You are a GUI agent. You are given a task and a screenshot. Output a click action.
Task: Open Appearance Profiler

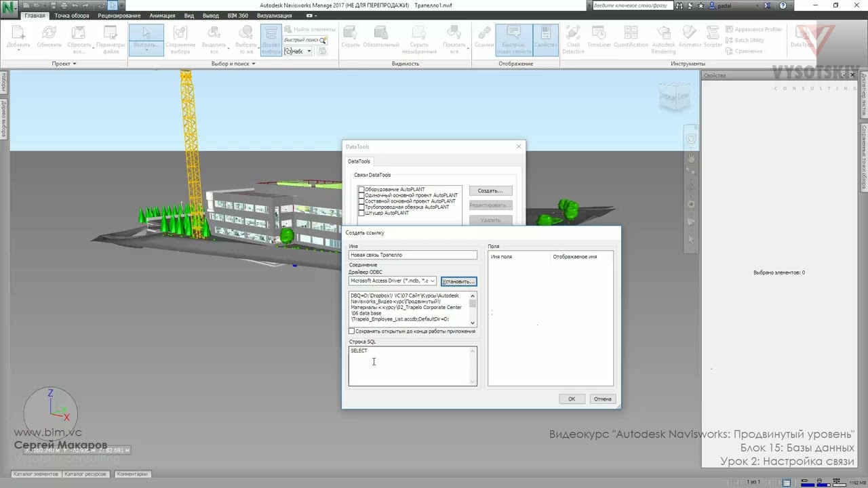754,30
